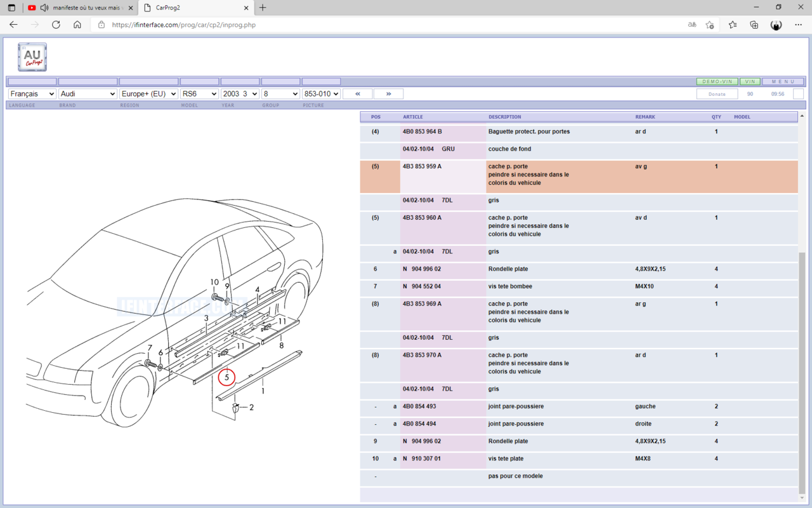Open Collections icon in browser toolbar
This screenshot has width=812, height=508.
coord(754,25)
